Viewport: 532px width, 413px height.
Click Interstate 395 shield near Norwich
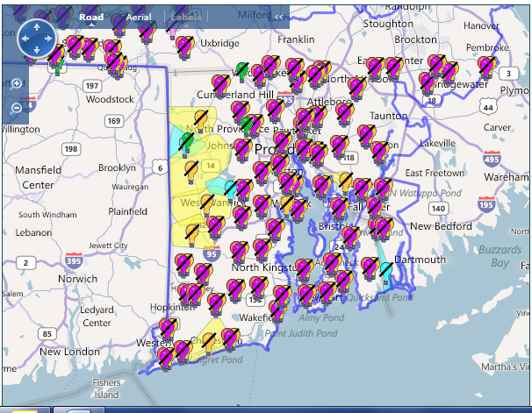click(74, 260)
